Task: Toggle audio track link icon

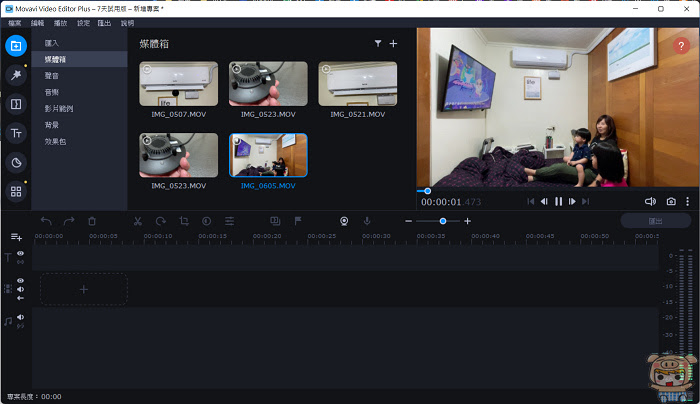Action: pyautogui.click(x=21, y=326)
